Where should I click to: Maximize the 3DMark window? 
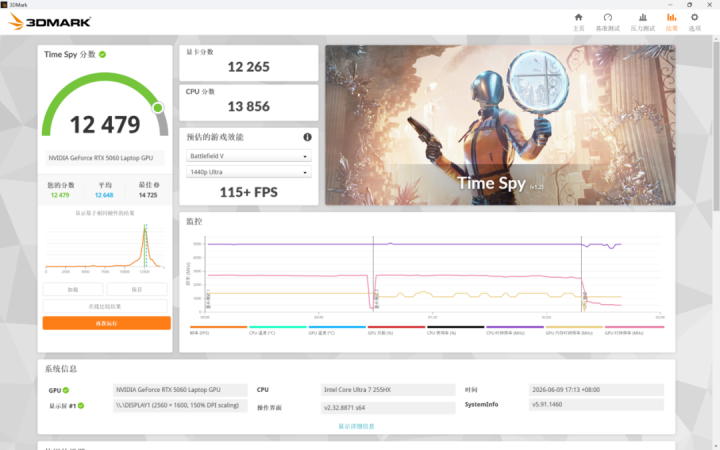(x=689, y=5)
